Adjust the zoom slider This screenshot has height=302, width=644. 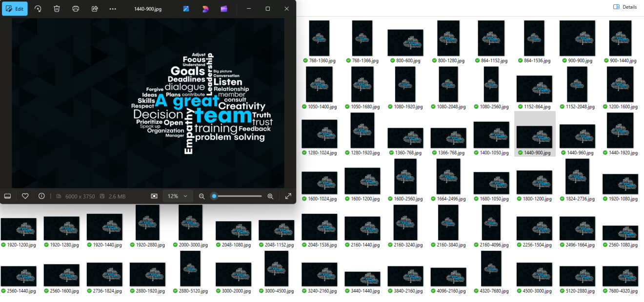(214, 196)
